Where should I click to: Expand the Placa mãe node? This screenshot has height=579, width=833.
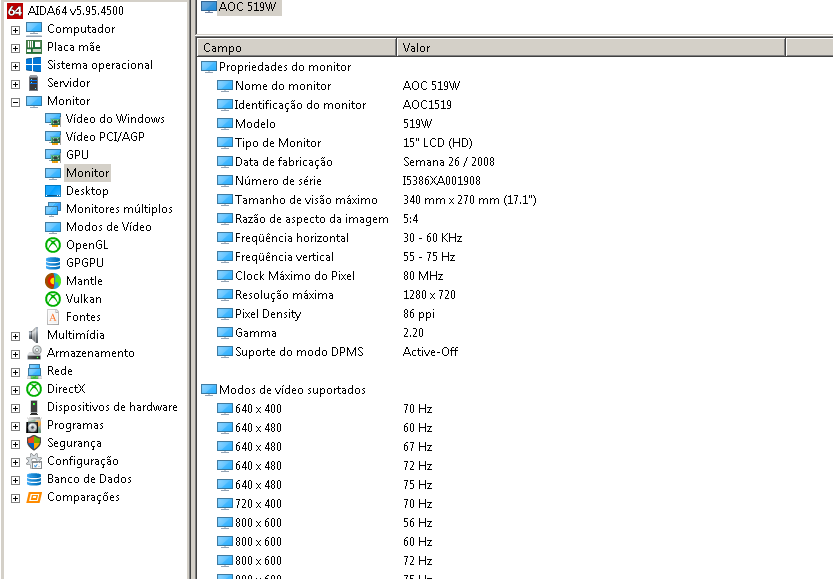15,48
